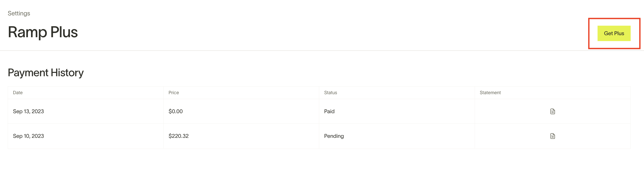Click the Price column header
Viewport: 644px width, 192px height.
[174, 93]
